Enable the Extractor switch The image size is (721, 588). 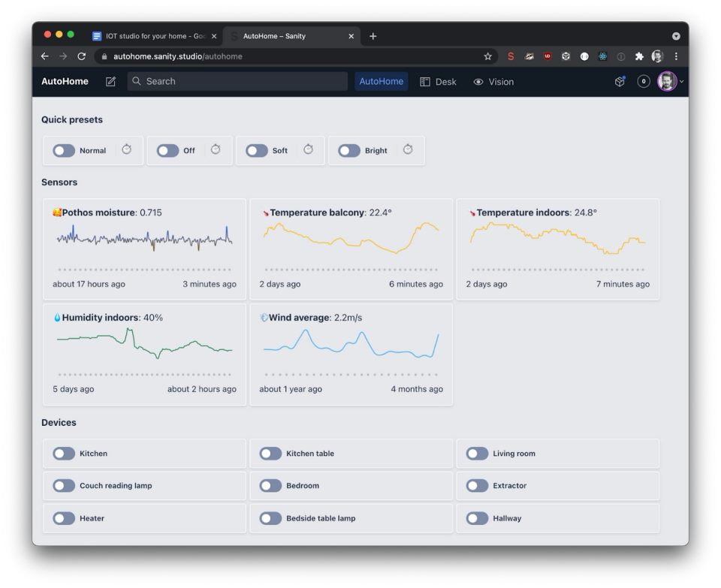(478, 486)
